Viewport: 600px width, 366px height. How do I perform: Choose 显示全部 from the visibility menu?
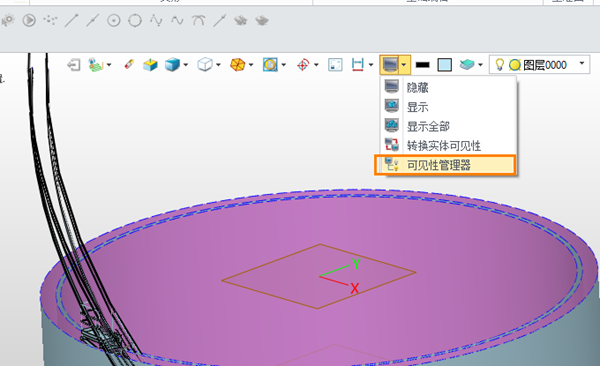448,126
